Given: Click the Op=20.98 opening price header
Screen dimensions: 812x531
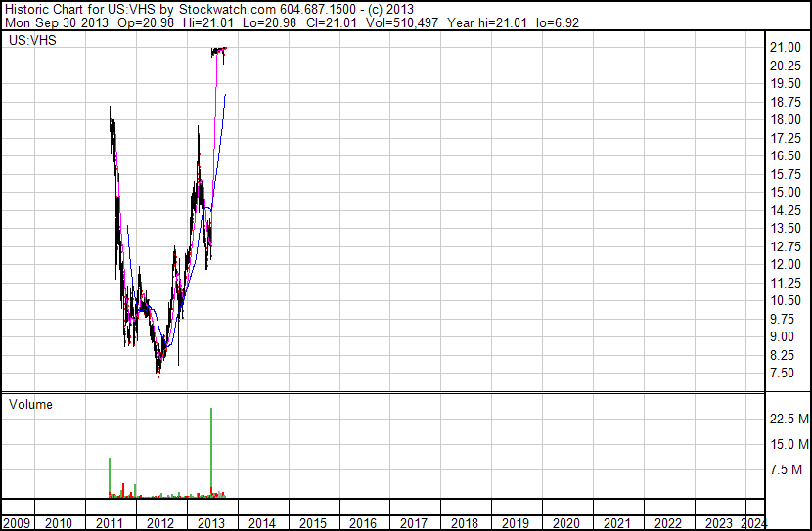Looking at the screenshot, I should [146, 22].
